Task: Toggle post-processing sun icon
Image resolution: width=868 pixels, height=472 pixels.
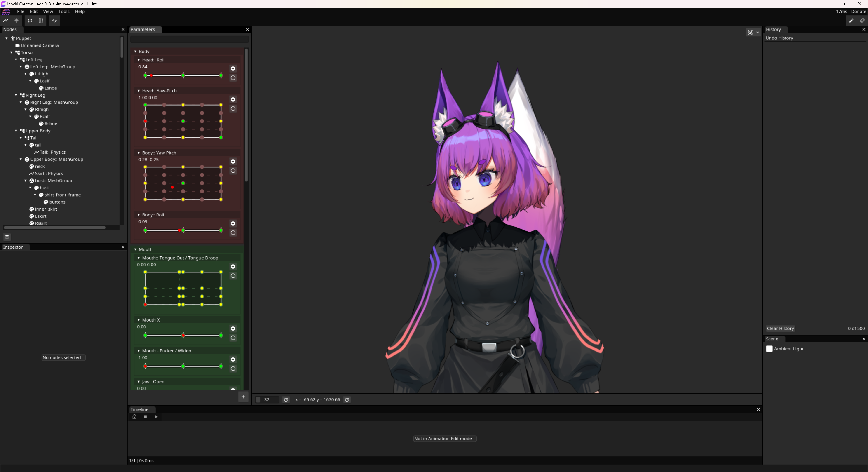Action: [16, 21]
